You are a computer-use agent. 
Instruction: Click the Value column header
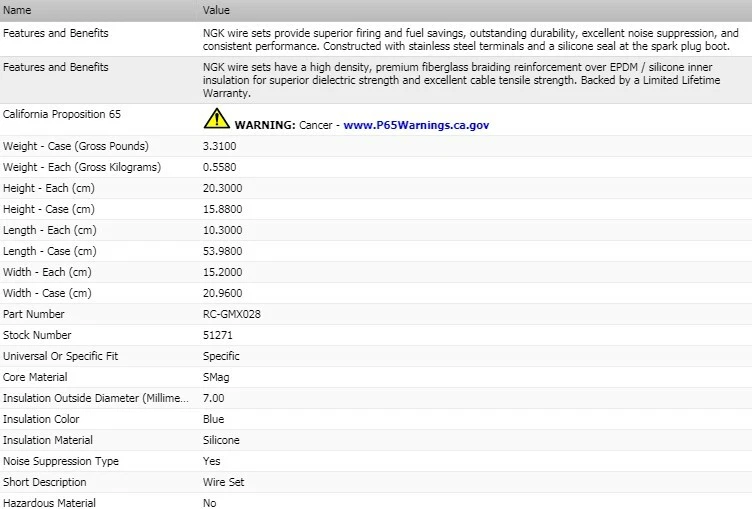tap(216, 10)
